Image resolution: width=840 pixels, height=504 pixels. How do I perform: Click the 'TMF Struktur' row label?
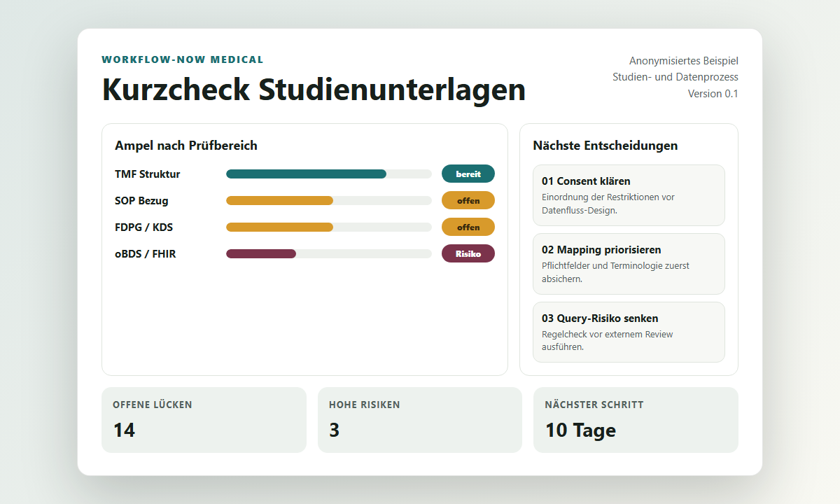[148, 174]
